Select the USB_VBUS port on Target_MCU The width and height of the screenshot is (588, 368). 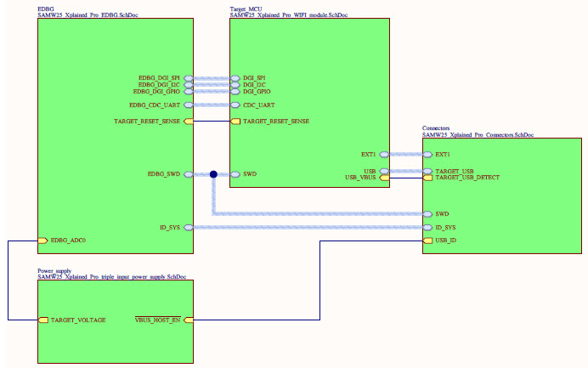[x=384, y=178]
